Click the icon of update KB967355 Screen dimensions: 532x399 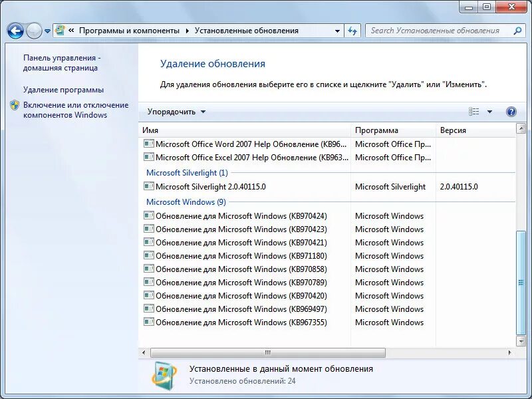point(148,322)
